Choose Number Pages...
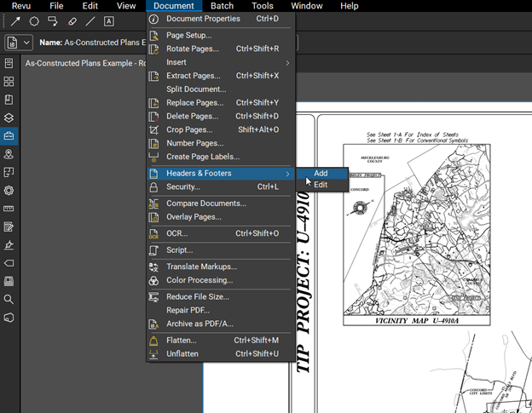This screenshot has height=413, width=532. pyautogui.click(x=220, y=143)
